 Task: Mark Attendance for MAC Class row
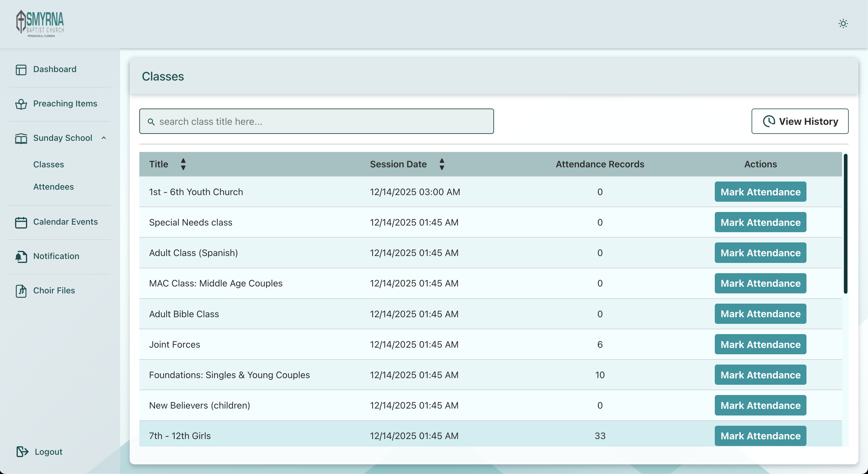click(x=760, y=283)
